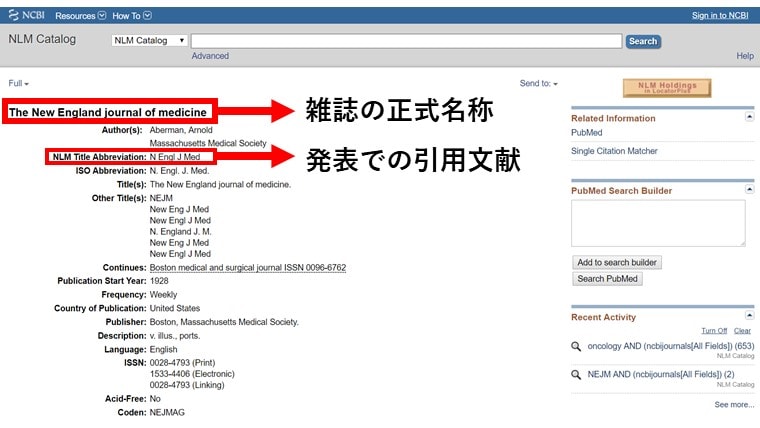Open the NLM Catalog database selector
The image size is (760, 428).
pyautogui.click(x=149, y=40)
